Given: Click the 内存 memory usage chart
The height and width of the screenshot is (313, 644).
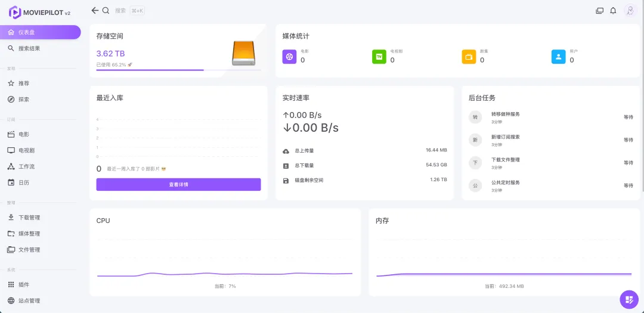Looking at the screenshot, I should 504,258.
